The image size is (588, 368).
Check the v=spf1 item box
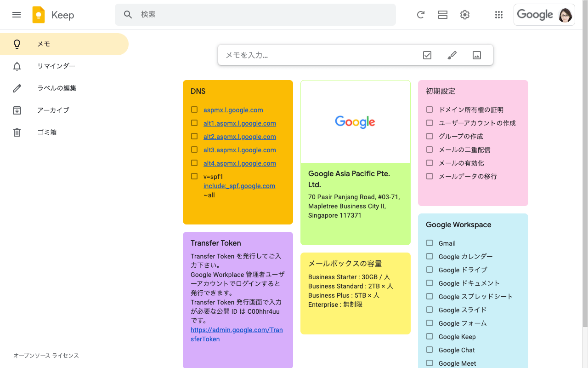point(194,176)
